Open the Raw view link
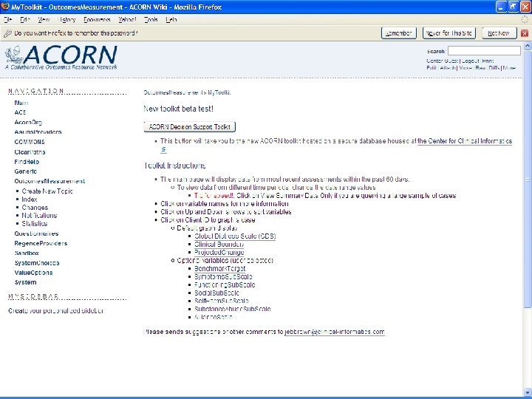532x399 pixels. click(x=480, y=68)
